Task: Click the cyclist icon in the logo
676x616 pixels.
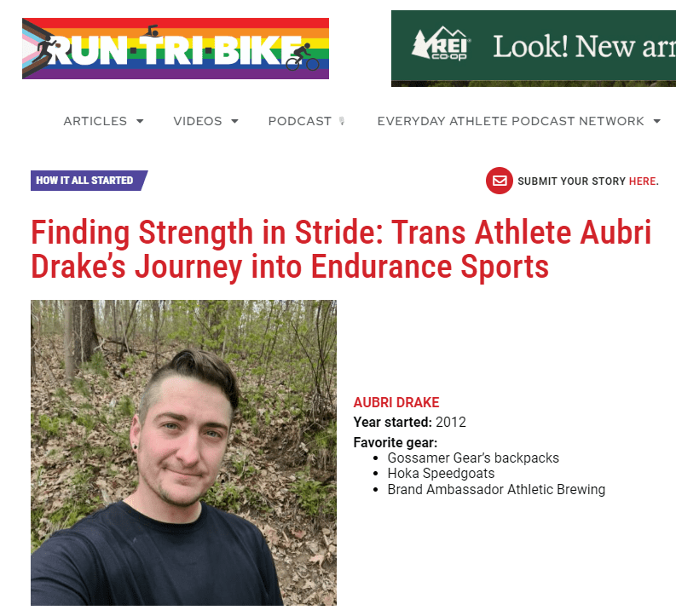Action: point(301,56)
